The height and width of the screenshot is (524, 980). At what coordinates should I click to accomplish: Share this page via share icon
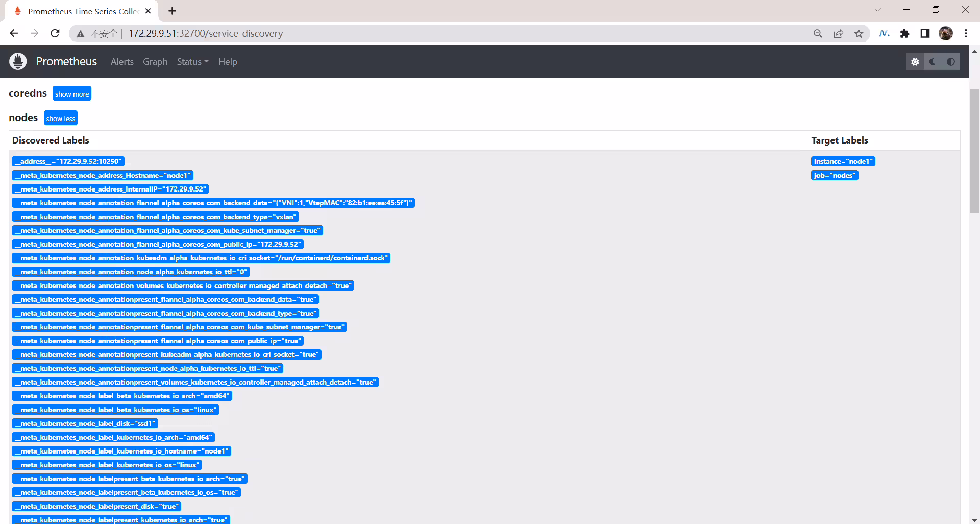839,33
